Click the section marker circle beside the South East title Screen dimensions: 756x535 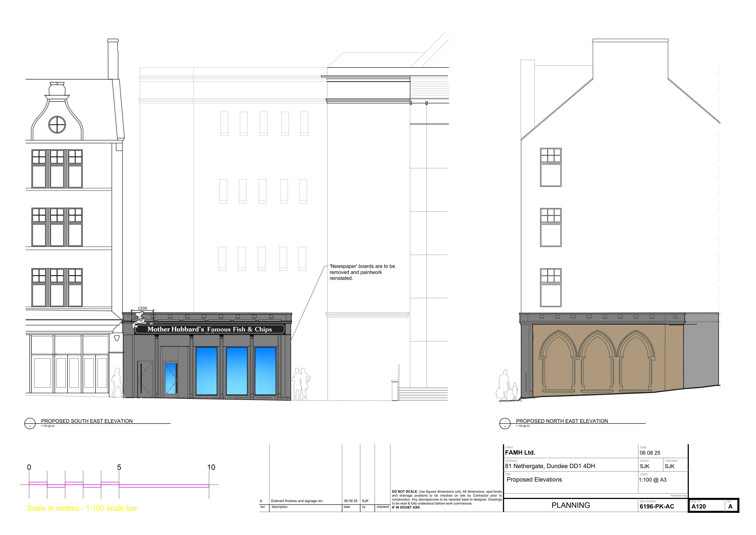[x=30, y=424]
